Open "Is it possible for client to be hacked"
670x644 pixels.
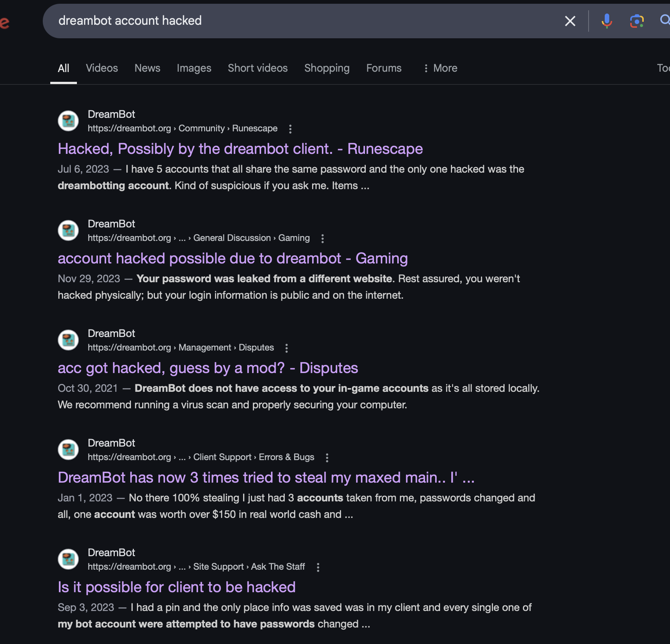click(x=177, y=587)
